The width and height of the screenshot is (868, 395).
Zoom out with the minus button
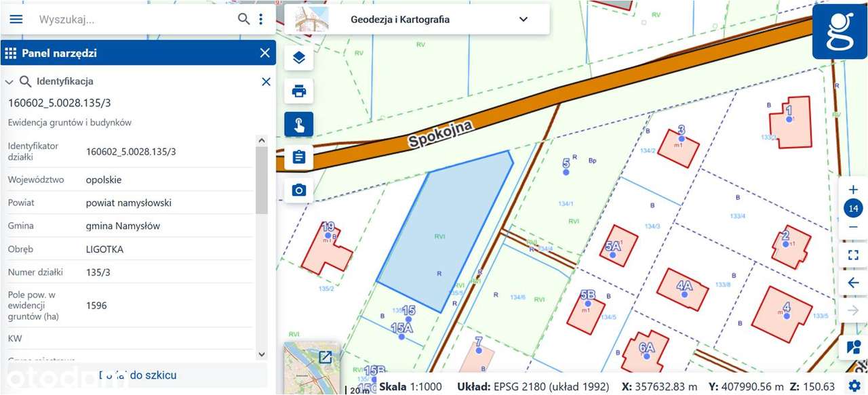[x=853, y=227]
